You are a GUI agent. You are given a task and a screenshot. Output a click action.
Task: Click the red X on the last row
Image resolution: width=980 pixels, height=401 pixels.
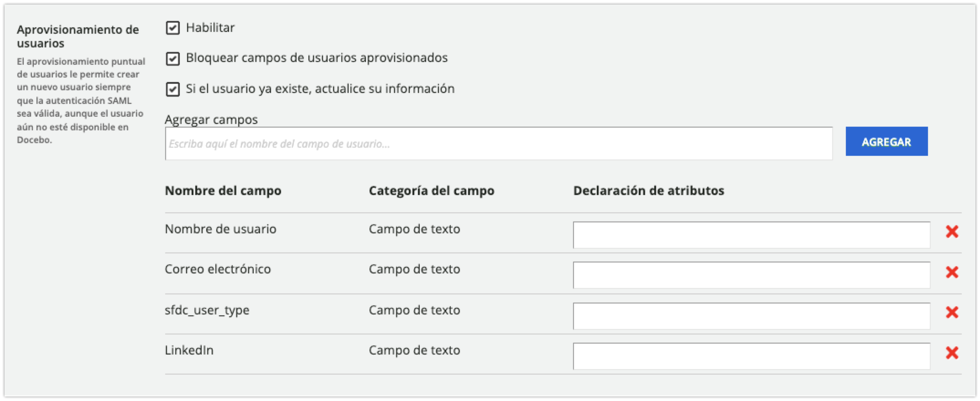pyautogui.click(x=953, y=353)
